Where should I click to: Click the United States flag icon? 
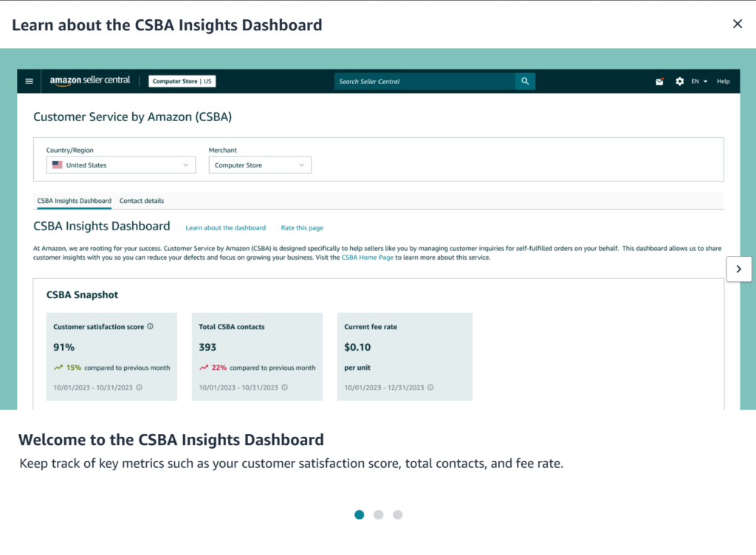pos(58,165)
